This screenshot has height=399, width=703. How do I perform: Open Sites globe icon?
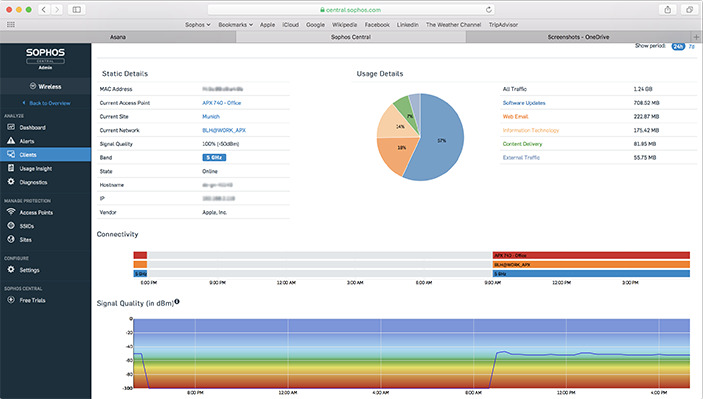[x=11, y=239]
